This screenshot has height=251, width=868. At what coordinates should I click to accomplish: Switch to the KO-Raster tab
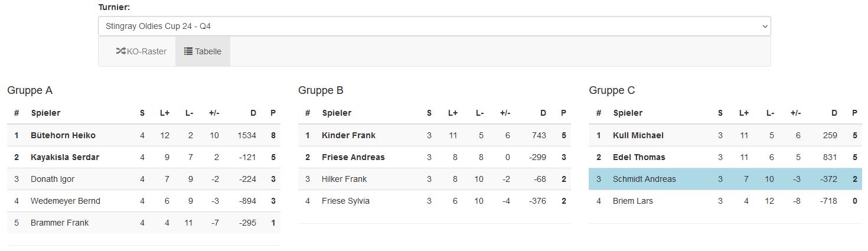click(x=141, y=51)
